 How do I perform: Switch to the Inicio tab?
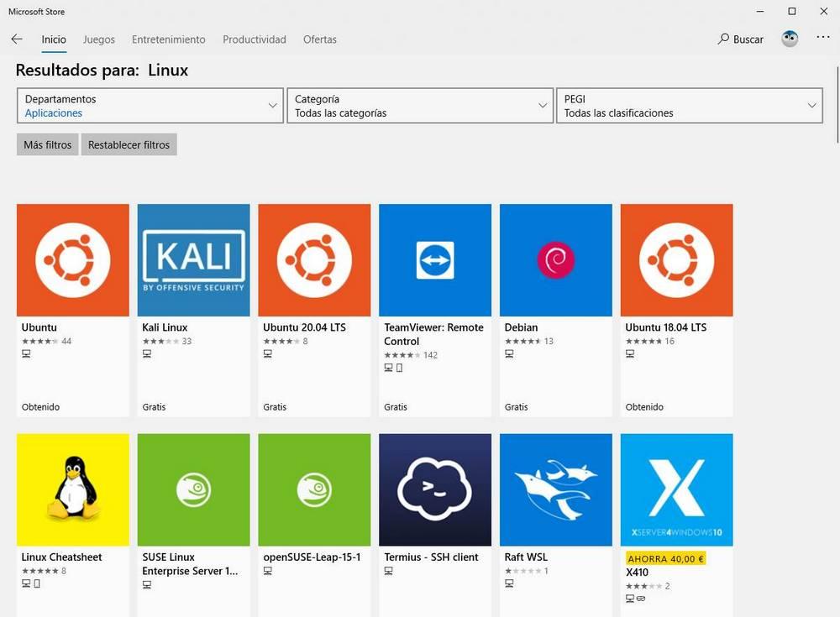[54, 39]
